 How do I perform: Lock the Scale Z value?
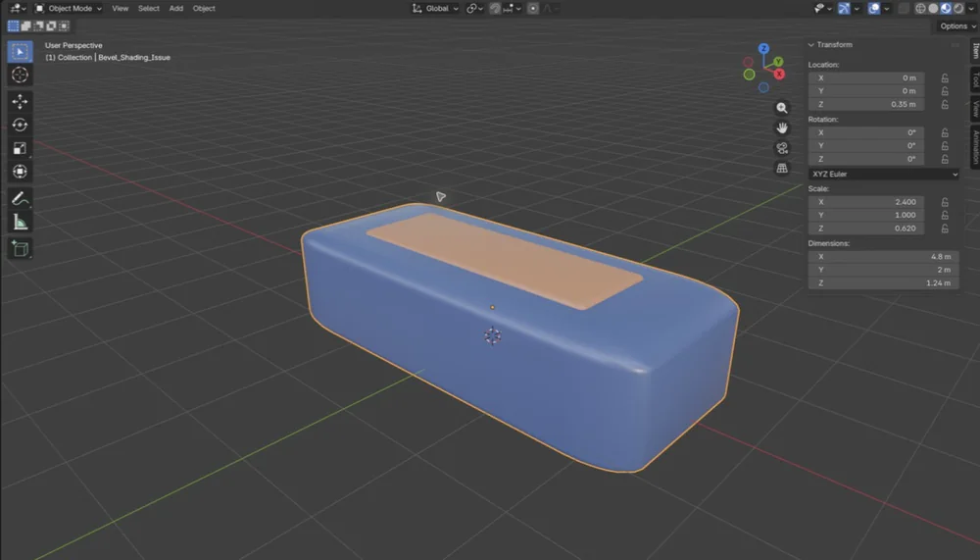[x=945, y=229]
